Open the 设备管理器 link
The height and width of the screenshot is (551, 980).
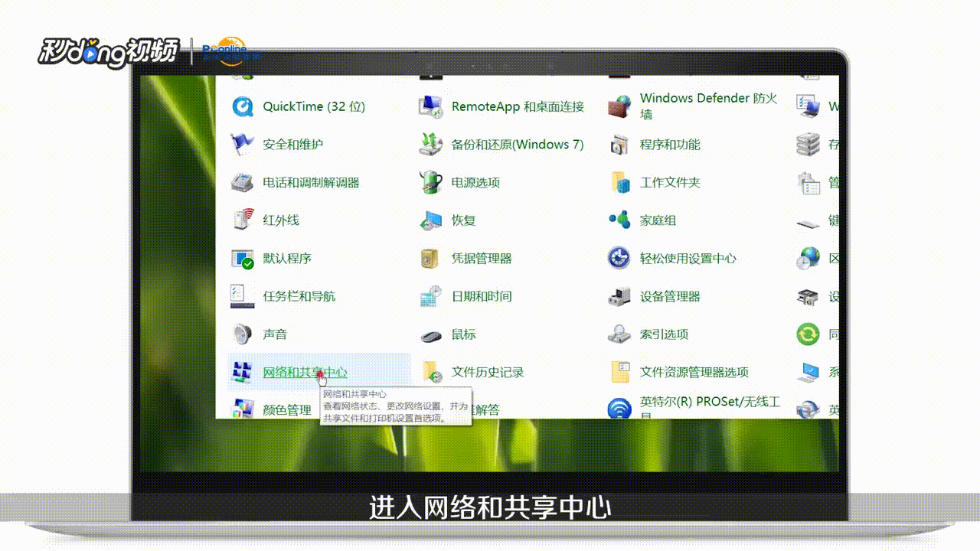(x=670, y=296)
